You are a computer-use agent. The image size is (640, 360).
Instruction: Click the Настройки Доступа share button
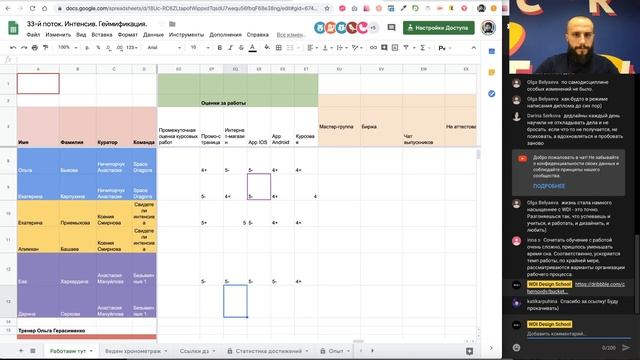(439, 28)
